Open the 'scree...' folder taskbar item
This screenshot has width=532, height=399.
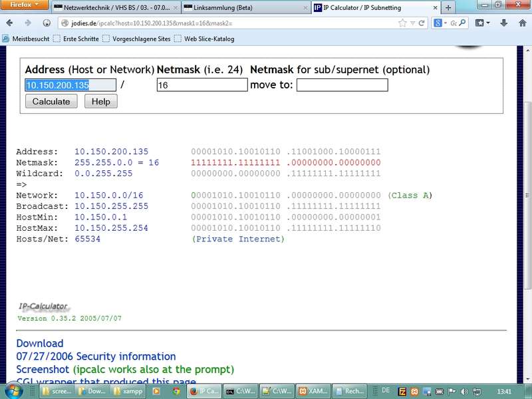click(56, 391)
